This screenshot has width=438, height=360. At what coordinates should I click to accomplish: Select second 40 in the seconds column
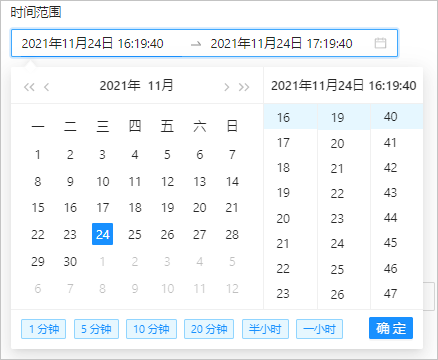(397, 117)
